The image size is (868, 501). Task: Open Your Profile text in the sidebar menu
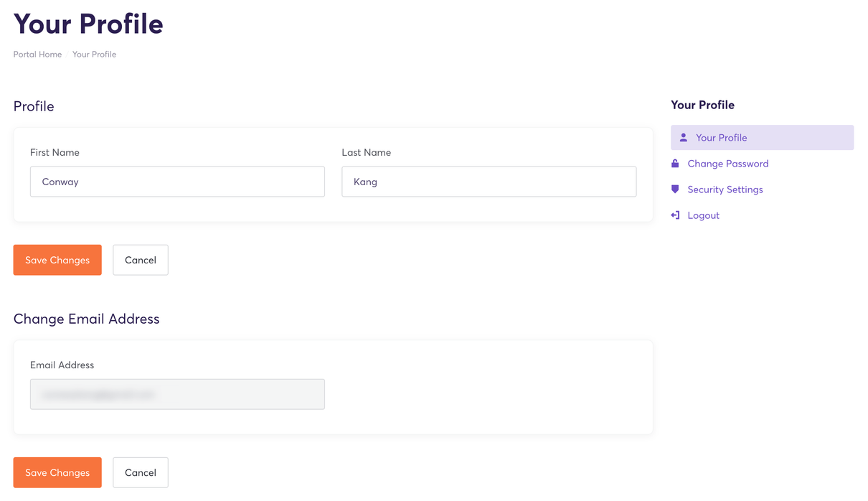(721, 138)
